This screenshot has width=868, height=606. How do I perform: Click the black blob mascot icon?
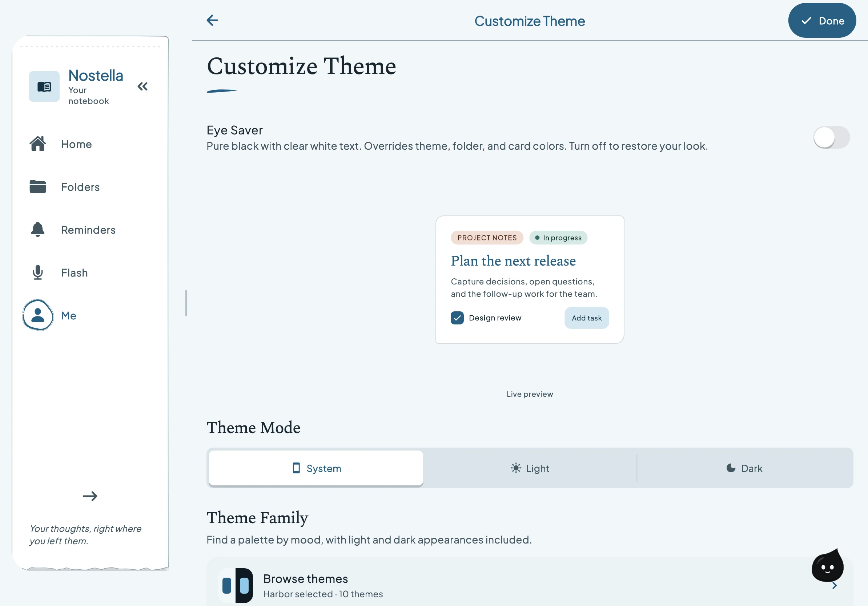point(827,566)
